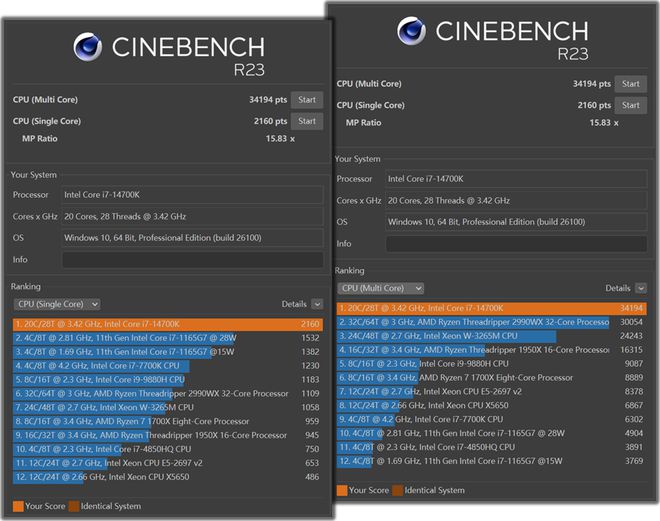Start Multi Core test in left window
Viewport: 660px width, 521px height.
(307, 100)
